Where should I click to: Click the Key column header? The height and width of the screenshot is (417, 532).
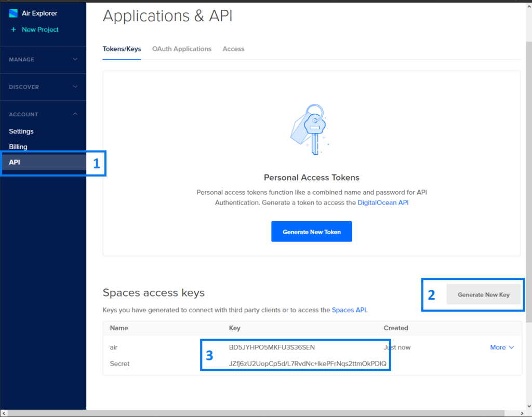pyautogui.click(x=234, y=328)
